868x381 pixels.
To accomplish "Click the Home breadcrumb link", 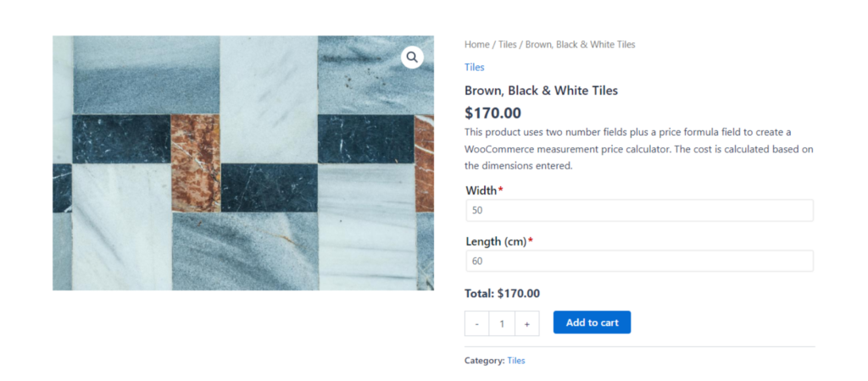I will click(476, 44).
